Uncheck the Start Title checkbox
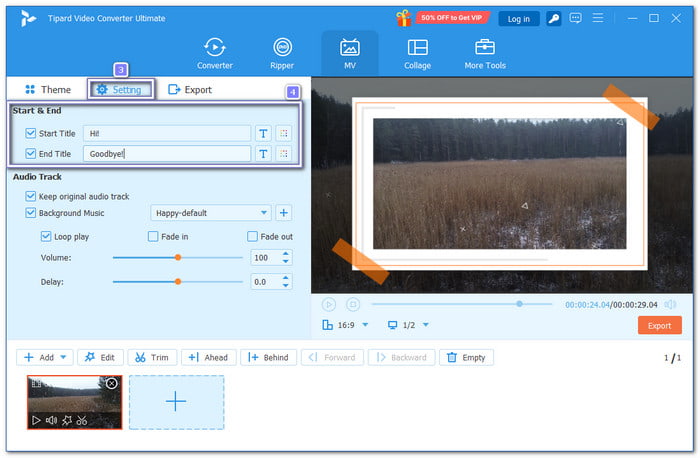Screen dimensions: 700x458 pos(31,133)
